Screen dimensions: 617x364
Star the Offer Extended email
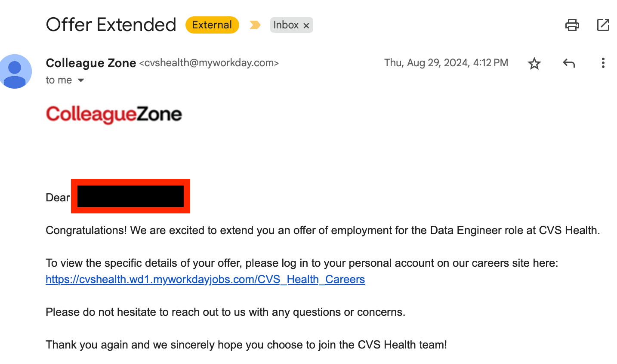[x=534, y=64]
